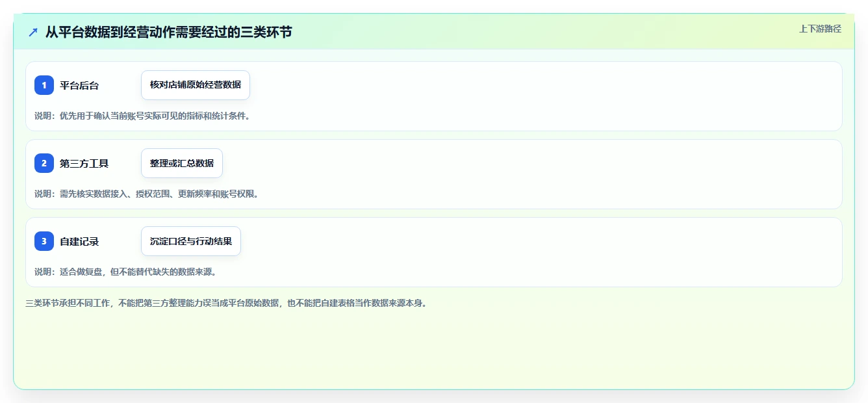Click the 核对店铺原始经营数据 pill
This screenshot has width=868, height=403.
click(x=196, y=85)
